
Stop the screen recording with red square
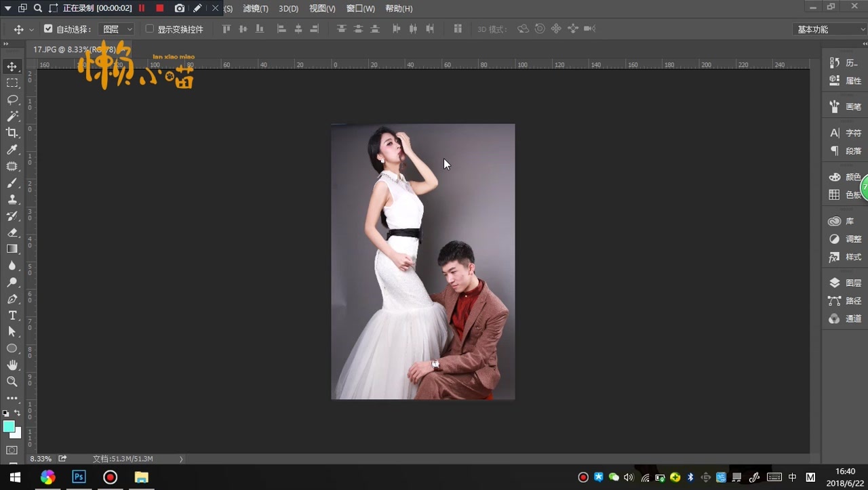coord(159,8)
